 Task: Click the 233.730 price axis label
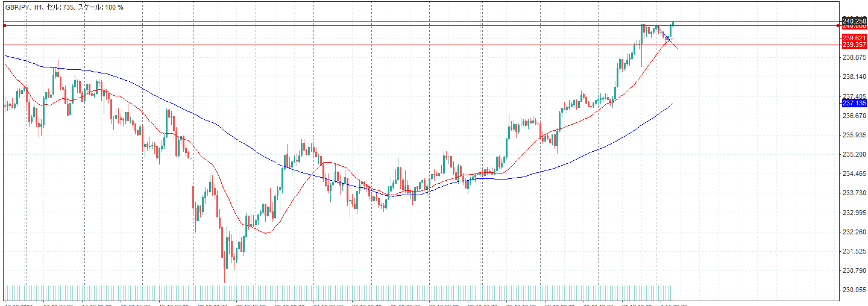pos(854,193)
